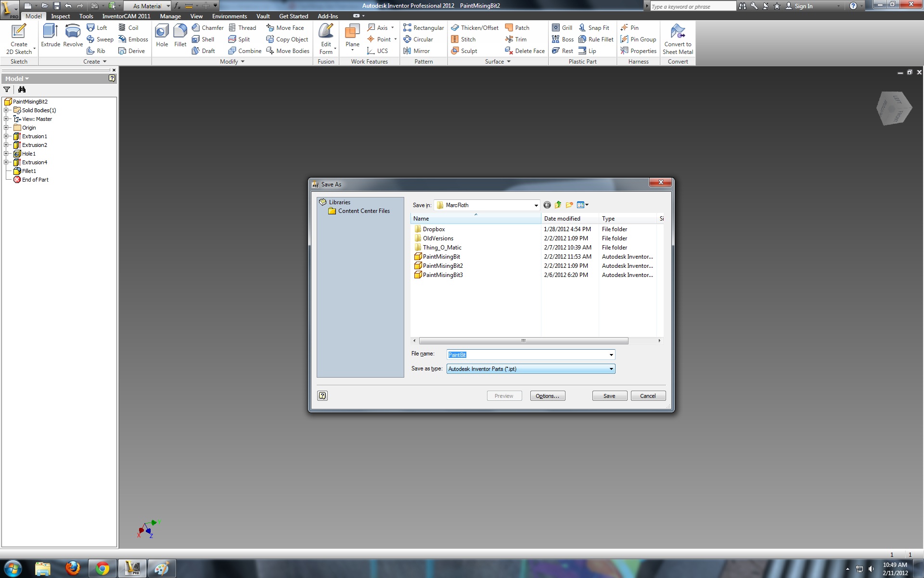The image size is (924, 578).
Task: Open the Save in folder dropdown
Action: [x=536, y=206]
